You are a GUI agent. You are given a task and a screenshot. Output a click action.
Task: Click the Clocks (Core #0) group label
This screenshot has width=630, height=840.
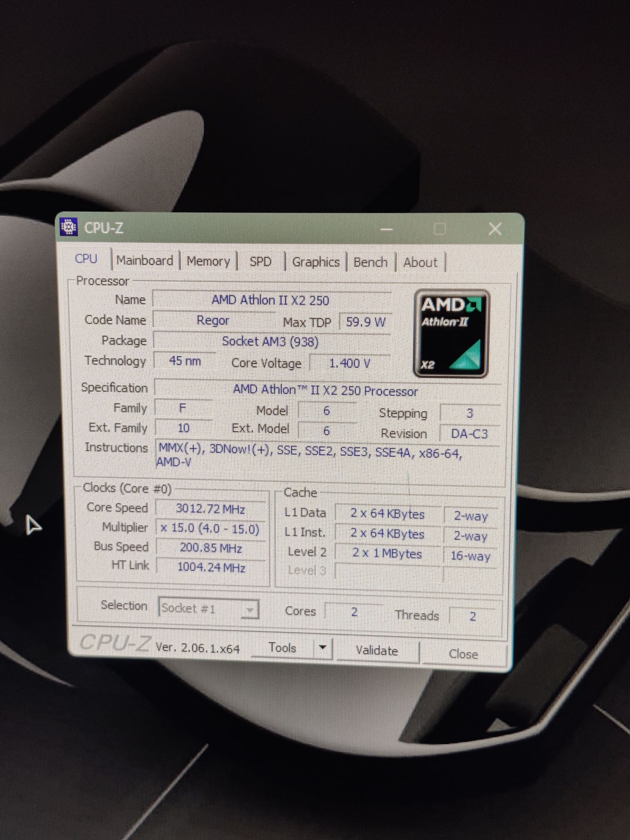coord(127,488)
